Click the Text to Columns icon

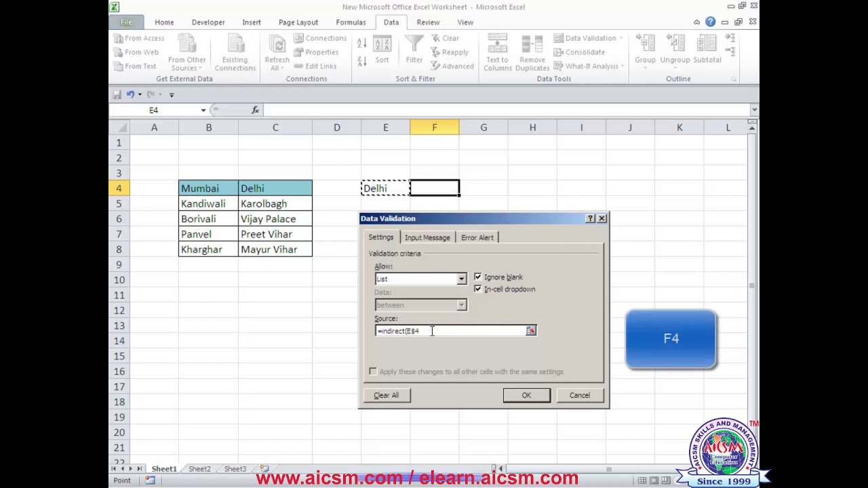(x=497, y=43)
